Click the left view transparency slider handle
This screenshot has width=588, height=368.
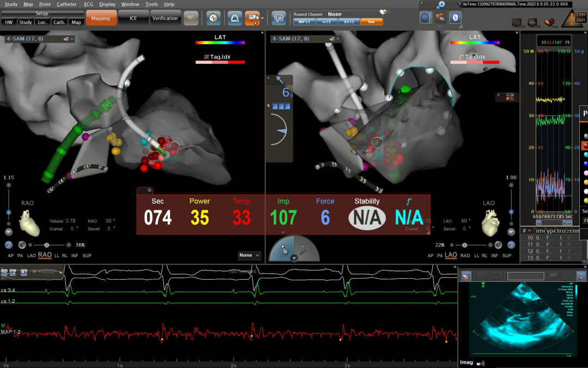[x=46, y=245]
